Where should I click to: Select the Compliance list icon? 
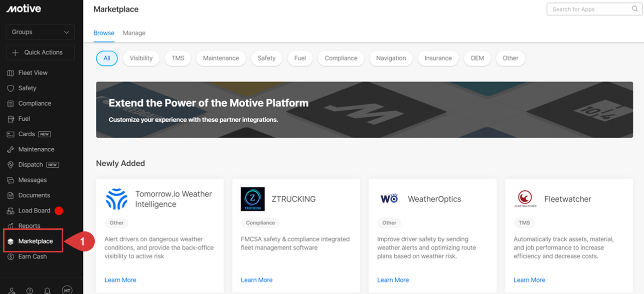[x=11, y=104]
